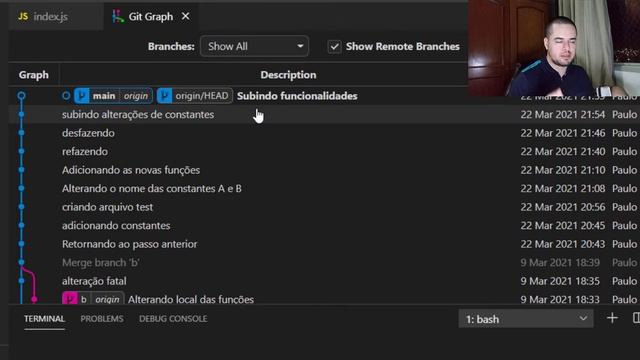Viewport: 640px width, 360px height.
Task: Select commit 'alteração fatal'
Action: click(x=94, y=281)
